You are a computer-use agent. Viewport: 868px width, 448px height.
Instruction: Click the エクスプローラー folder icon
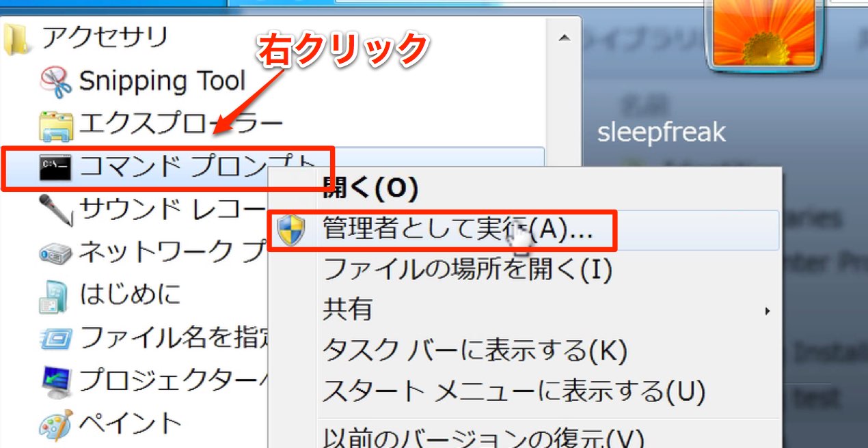(56, 126)
